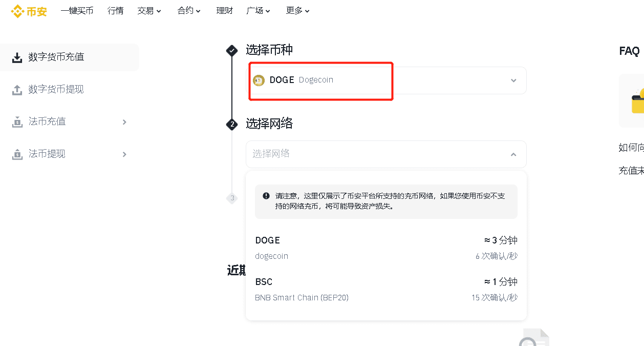Screen dimensions: 644x346
Task: Expand the 法币充值 sidebar chevron
Action: pyautogui.click(x=124, y=122)
